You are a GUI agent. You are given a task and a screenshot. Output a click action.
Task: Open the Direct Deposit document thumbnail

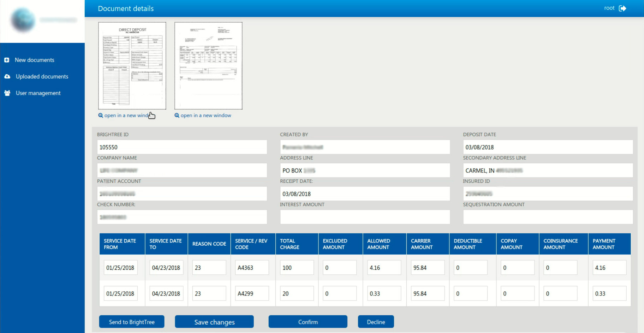132,66
